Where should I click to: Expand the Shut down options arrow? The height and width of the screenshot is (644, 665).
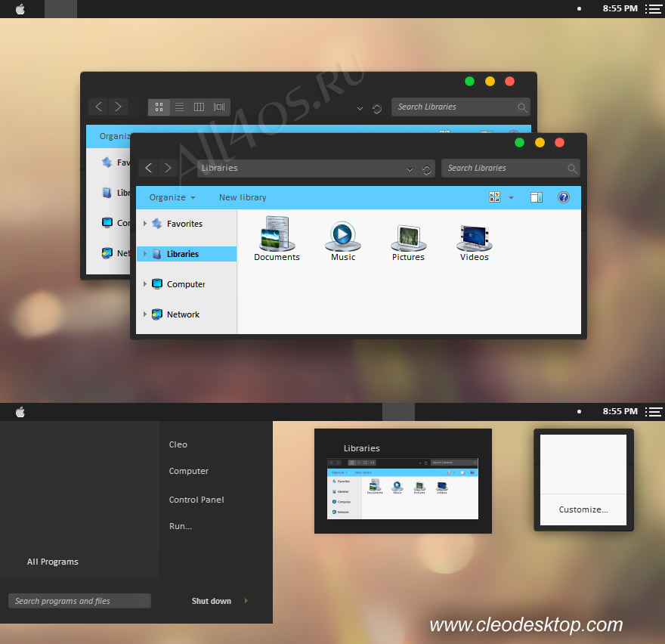[x=246, y=601]
